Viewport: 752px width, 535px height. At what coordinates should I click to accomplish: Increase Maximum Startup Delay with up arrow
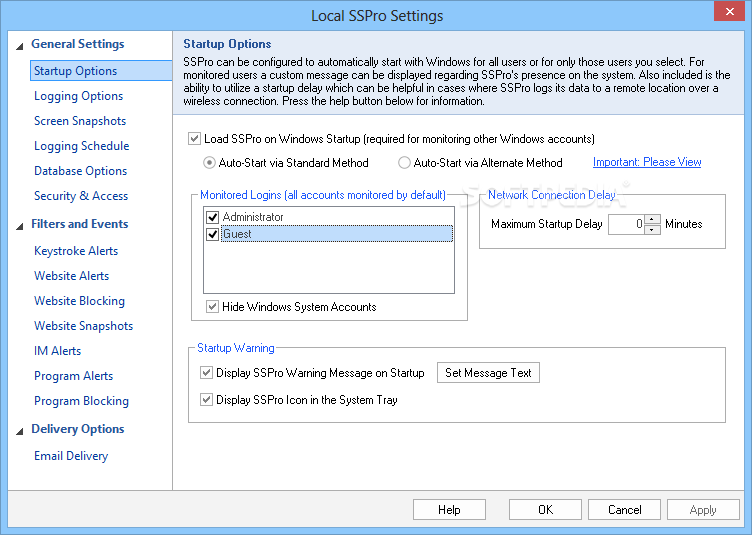(x=652, y=220)
